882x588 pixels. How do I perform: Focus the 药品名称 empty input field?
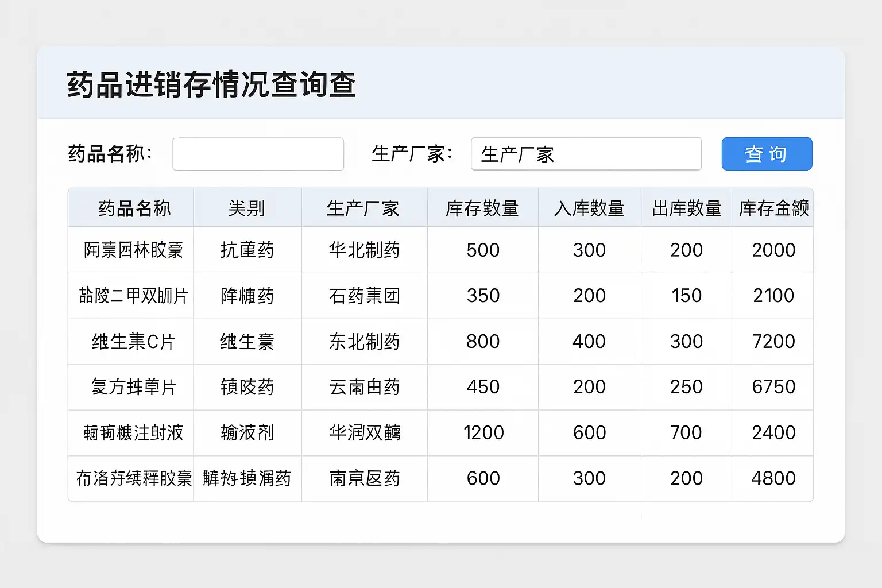(258, 154)
